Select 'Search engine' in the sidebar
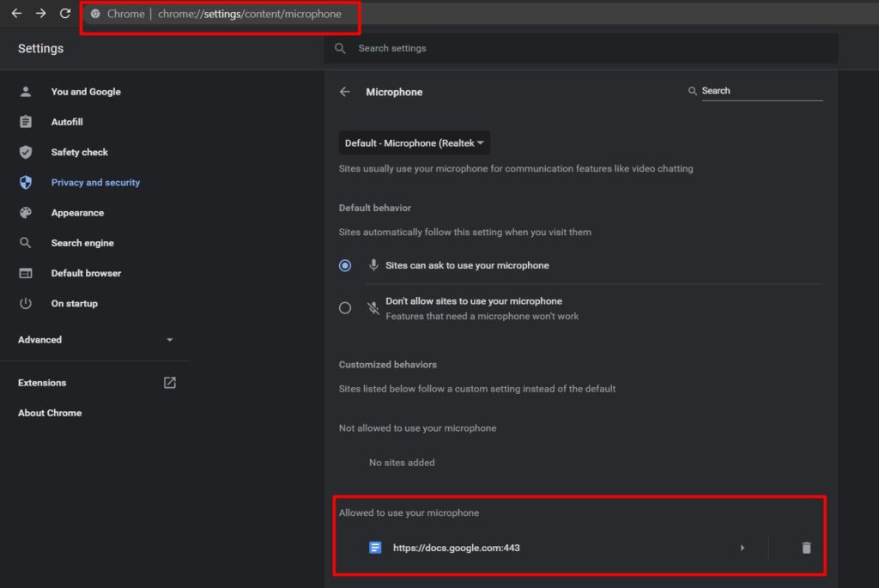Viewport: 879px width, 588px height. (82, 242)
